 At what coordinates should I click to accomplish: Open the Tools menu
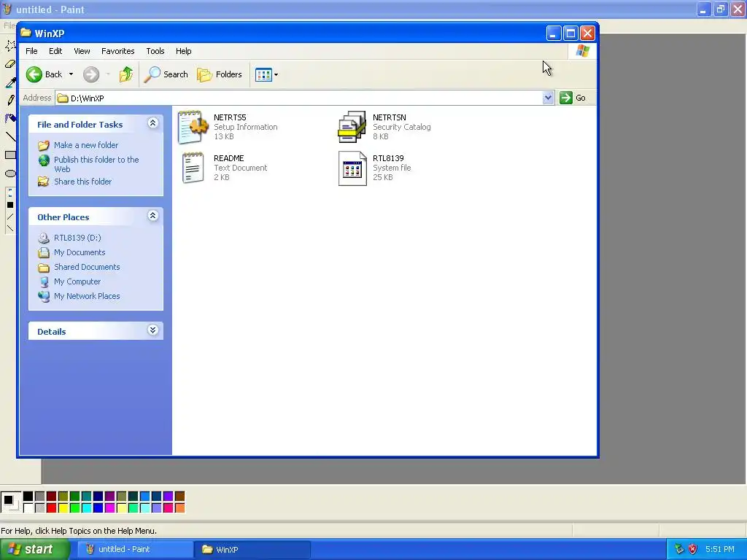pos(155,51)
